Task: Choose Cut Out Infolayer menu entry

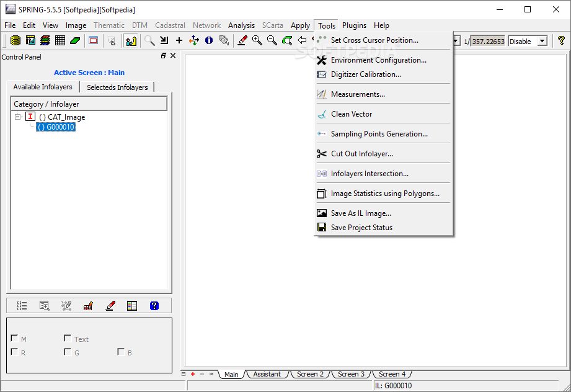Action: [384, 154]
